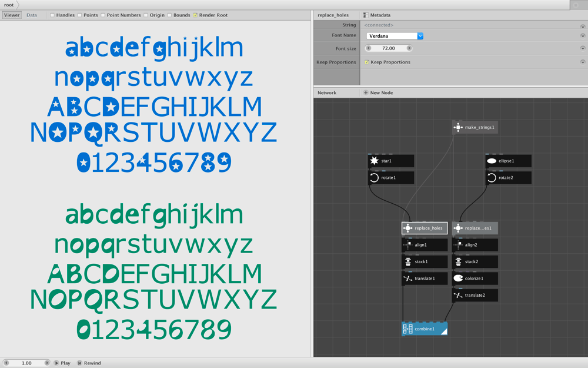The height and width of the screenshot is (368, 588).
Task: Click Play to start animation
Action: click(62, 363)
